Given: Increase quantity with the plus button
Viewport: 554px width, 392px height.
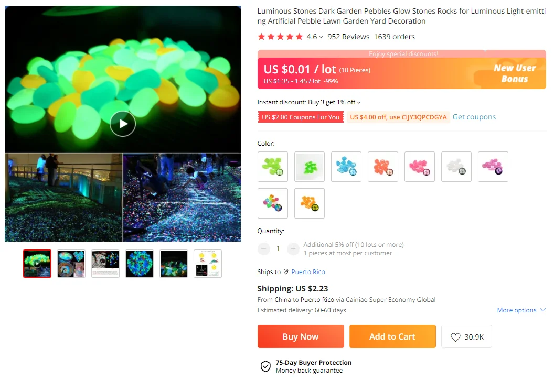Looking at the screenshot, I should coord(293,249).
